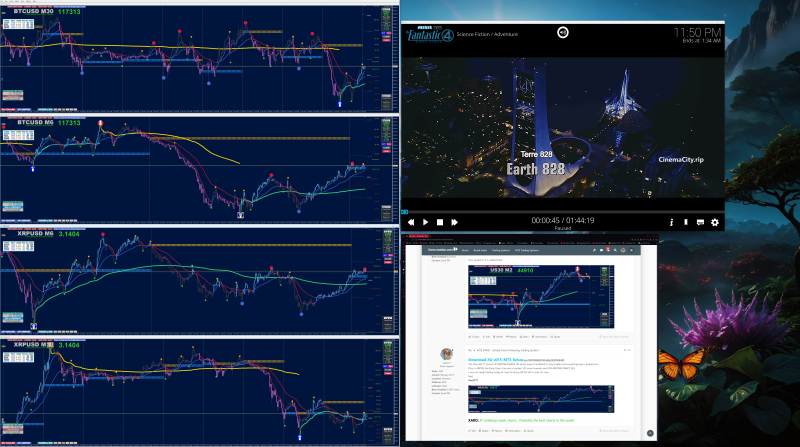Screen dimensions: 800x447
Task: Open the forum Home menu
Action: (x=465, y=250)
